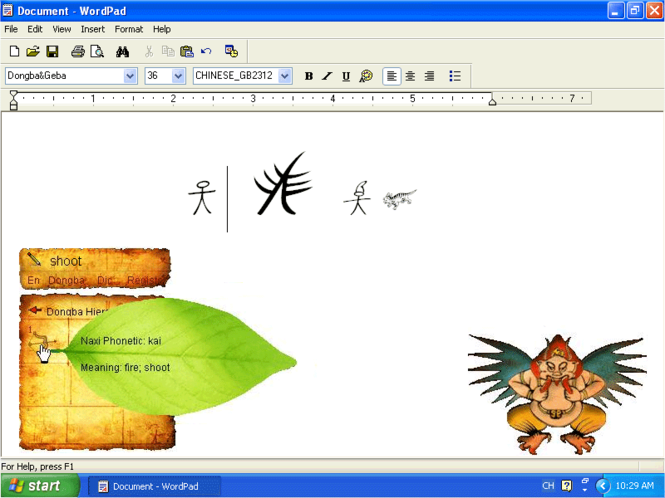Click the Paste clipboard icon

187,52
